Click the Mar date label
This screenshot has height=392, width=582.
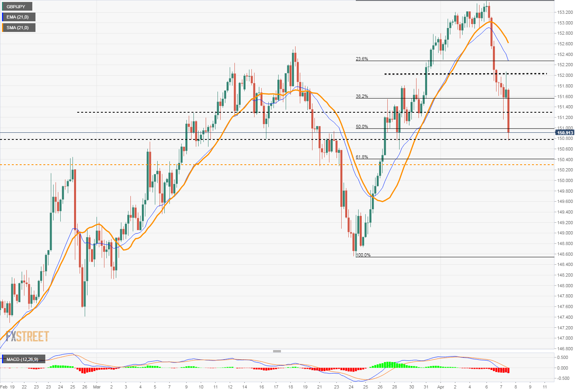coord(97,387)
